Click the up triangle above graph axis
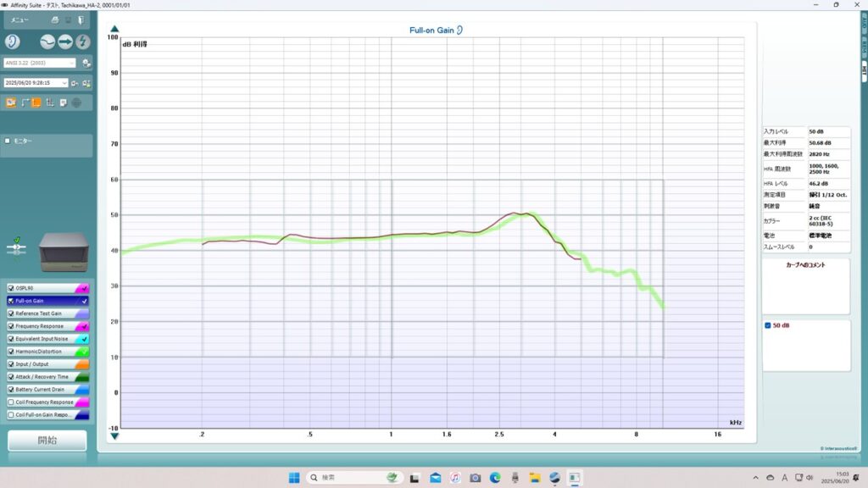 (x=114, y=29)
